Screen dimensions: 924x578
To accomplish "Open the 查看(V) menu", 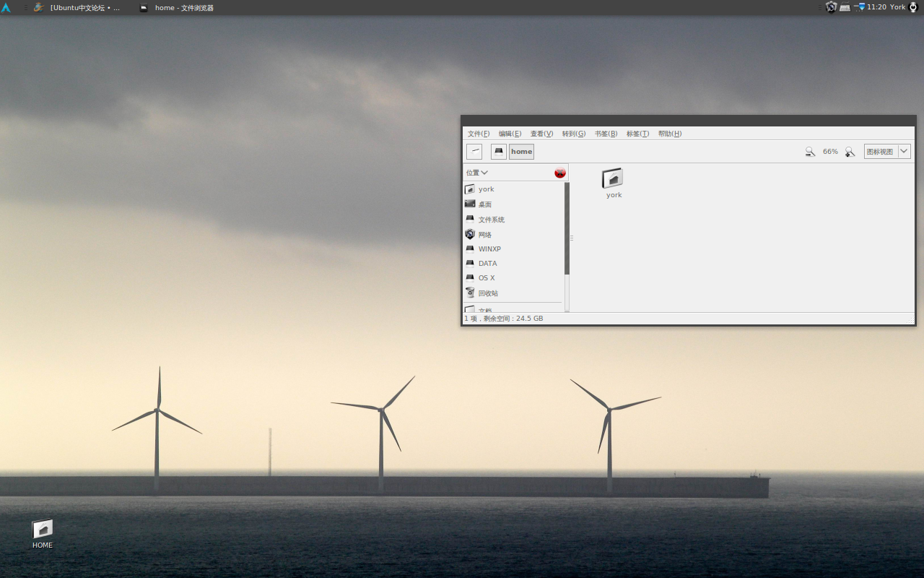I will 541,134.
